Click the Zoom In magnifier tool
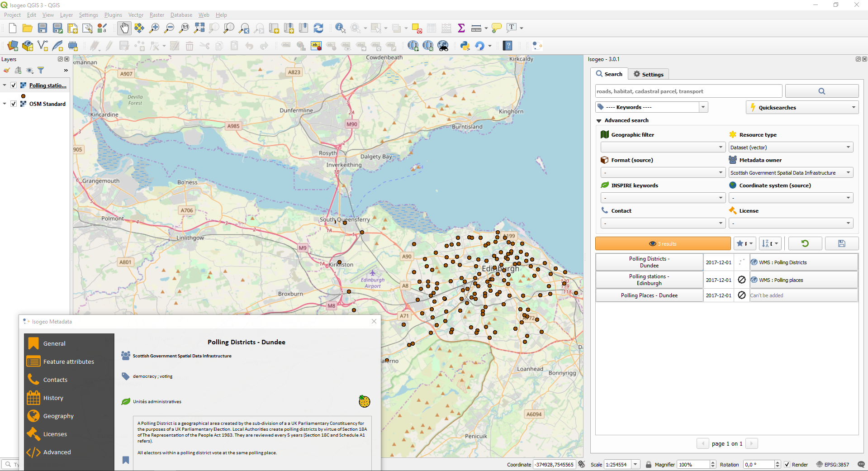The height and width of the screenshot is (471, 868). (x=154, y=28)
